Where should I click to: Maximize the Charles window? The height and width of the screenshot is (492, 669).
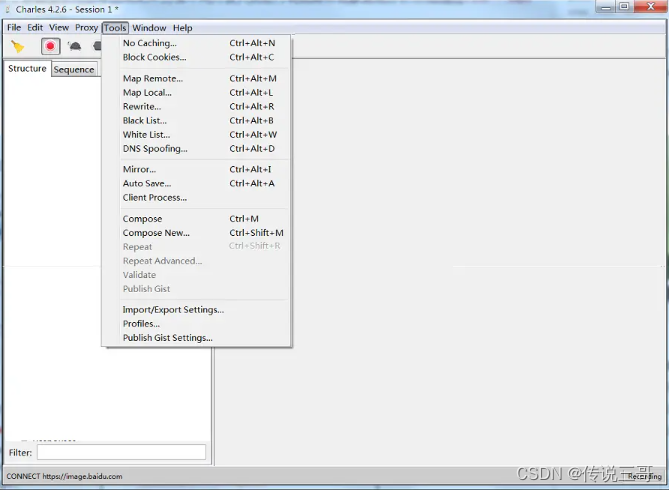click(x=624, y=6)
